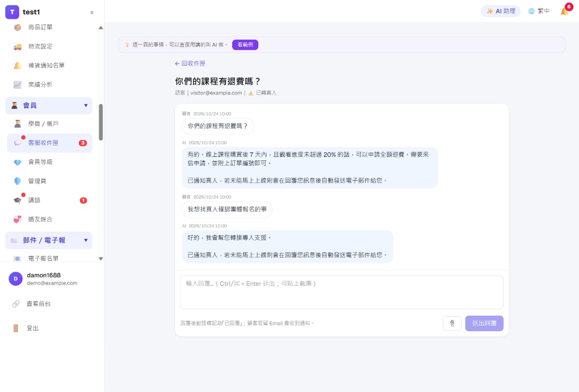
Task: Select the 客服收件匣 menu item
Action: pyautogui.click(x=49, y=143)
